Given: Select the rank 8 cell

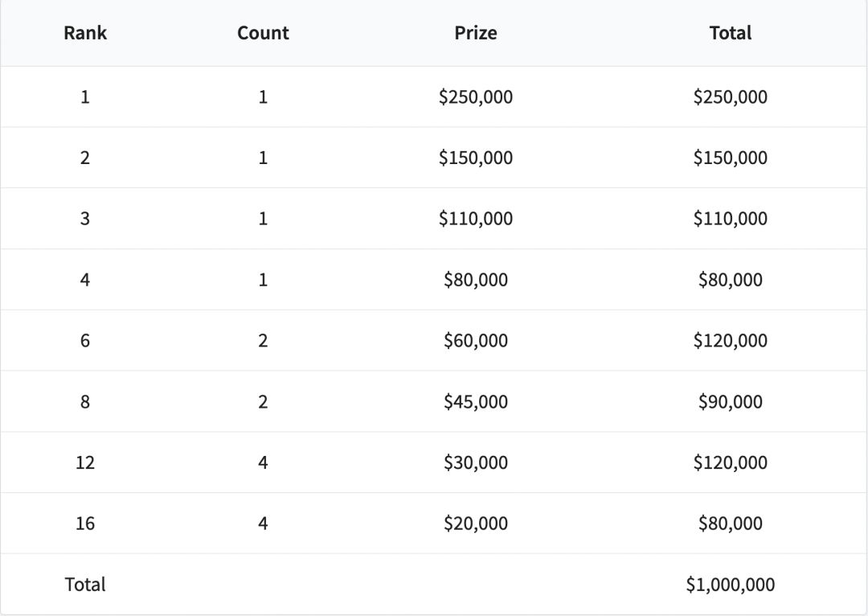Looking at the screenshot, I should click(85, 401).
